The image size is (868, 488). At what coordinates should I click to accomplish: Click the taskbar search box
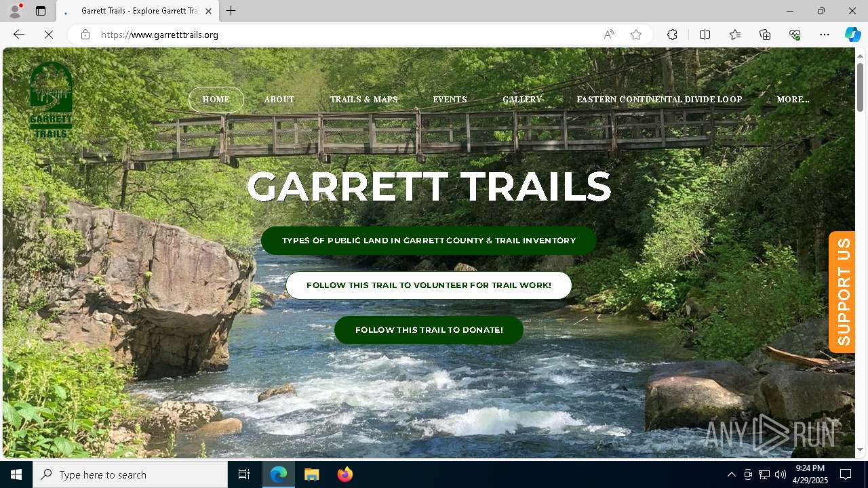coord(130,474)
